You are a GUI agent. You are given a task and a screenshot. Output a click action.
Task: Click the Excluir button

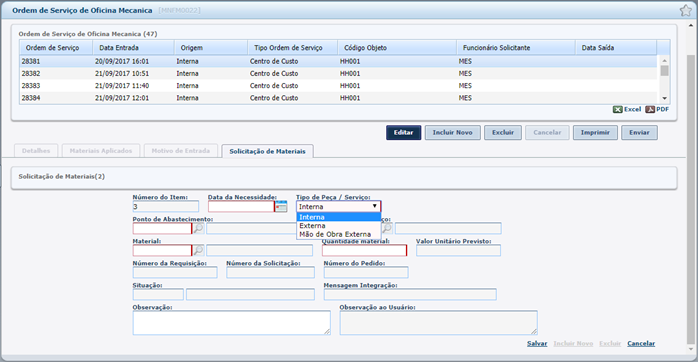[x=503, y=132]
